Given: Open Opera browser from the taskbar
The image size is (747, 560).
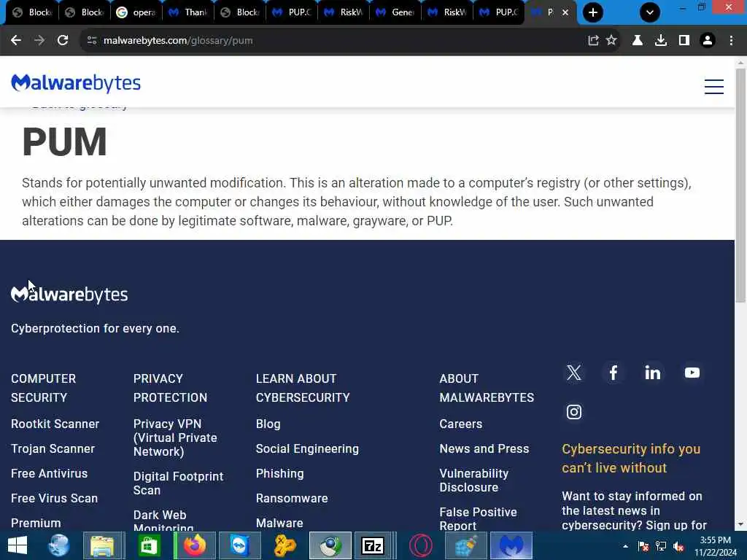Looking at the screenshot, I should click(x=421, y=545).
